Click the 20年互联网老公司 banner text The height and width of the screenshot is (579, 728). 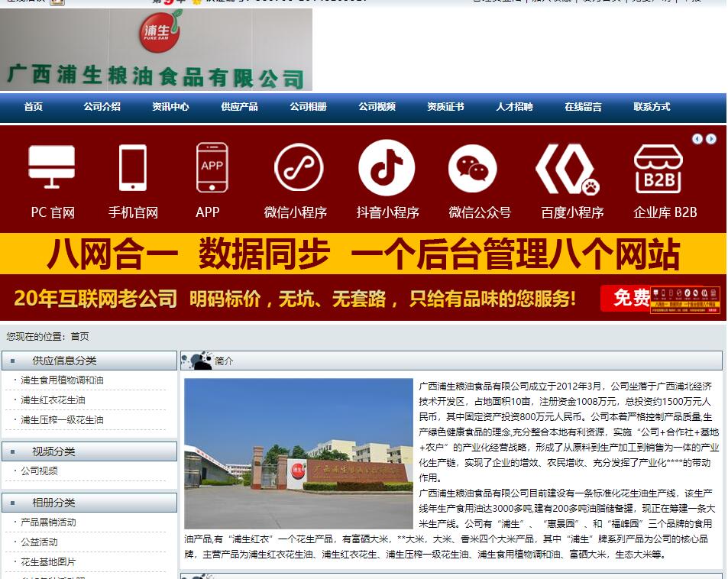95,298
